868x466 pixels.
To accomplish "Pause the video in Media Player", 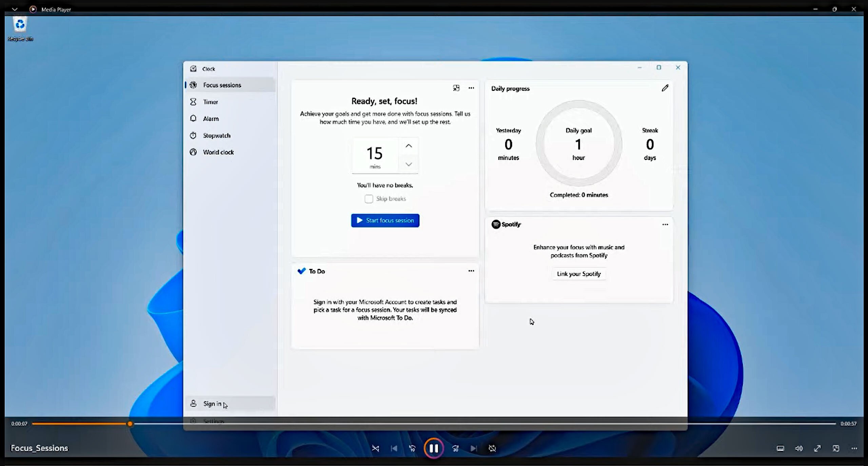I will coord(434,448).
